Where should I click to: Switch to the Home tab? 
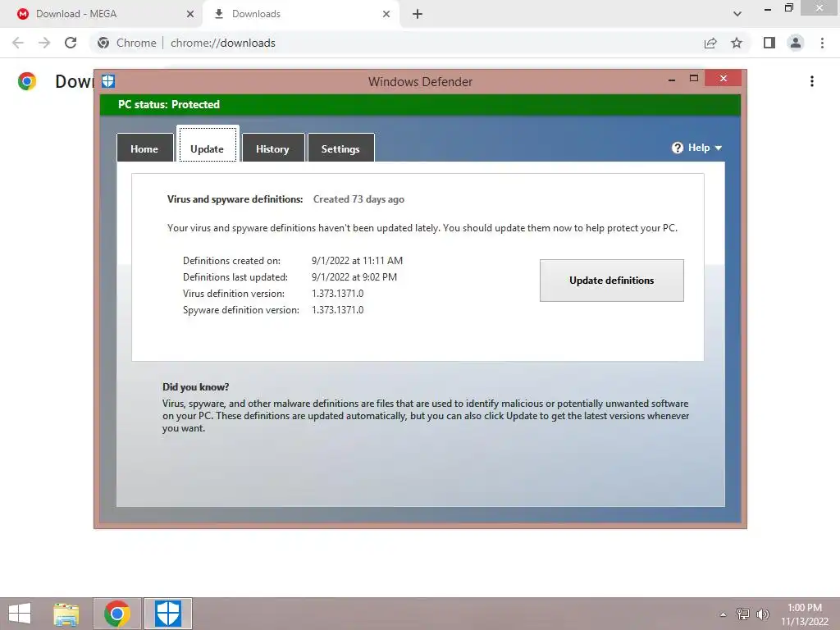[x=144, y=148]
